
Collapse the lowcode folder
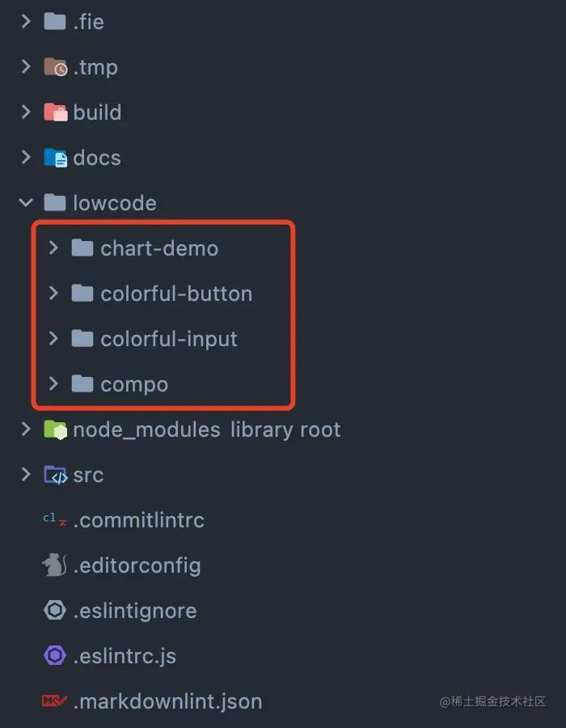pyautogui.click(x=25, y=203)
